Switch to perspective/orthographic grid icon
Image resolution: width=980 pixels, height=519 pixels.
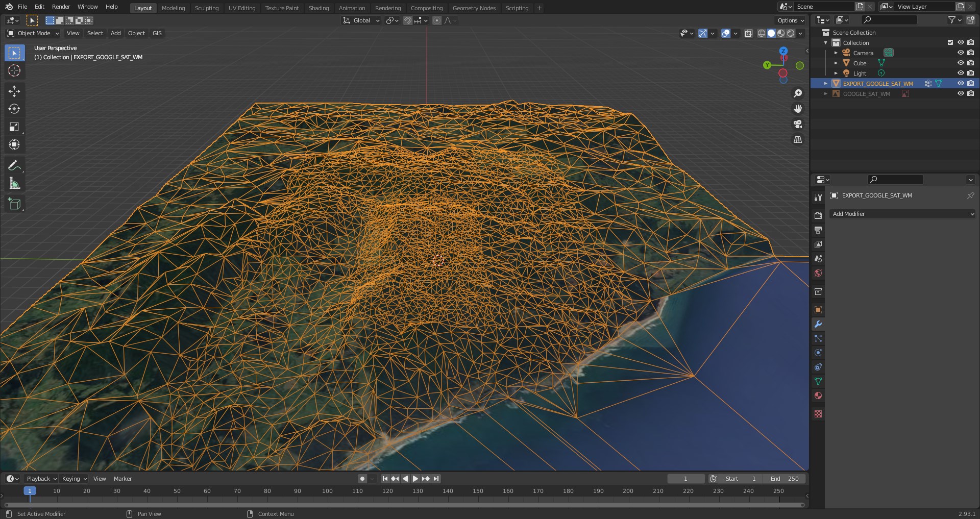click(x=798, y=139)
